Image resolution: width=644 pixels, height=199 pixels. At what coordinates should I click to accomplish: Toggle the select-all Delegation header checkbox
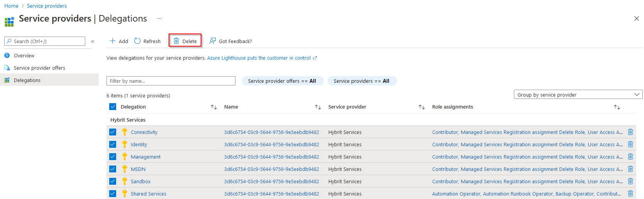(113, 107)
